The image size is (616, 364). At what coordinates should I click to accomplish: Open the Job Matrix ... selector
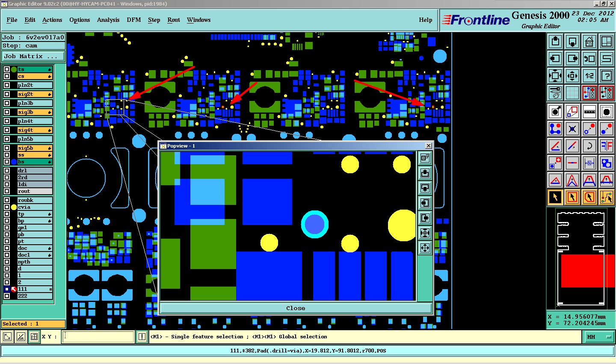tap(33, 56)
